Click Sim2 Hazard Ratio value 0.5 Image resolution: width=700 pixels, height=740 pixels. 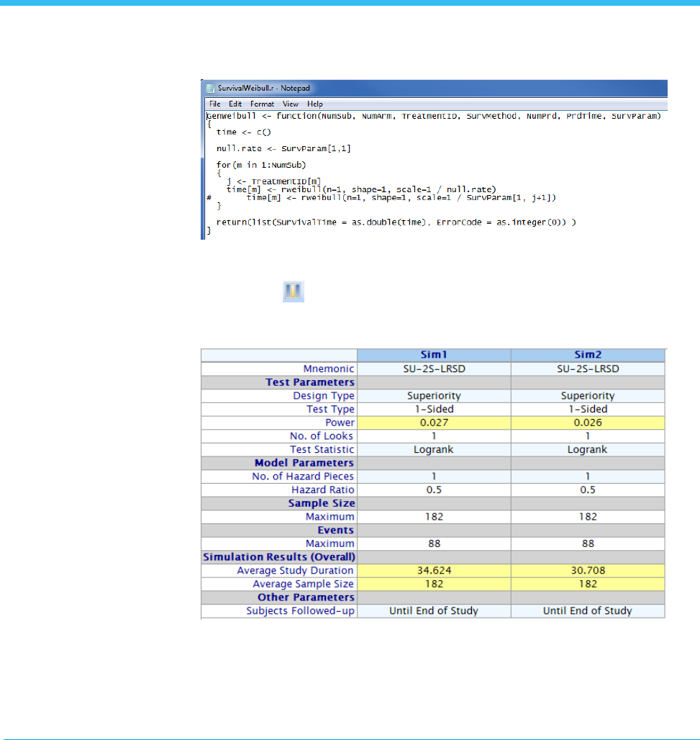tap(588, 490)
